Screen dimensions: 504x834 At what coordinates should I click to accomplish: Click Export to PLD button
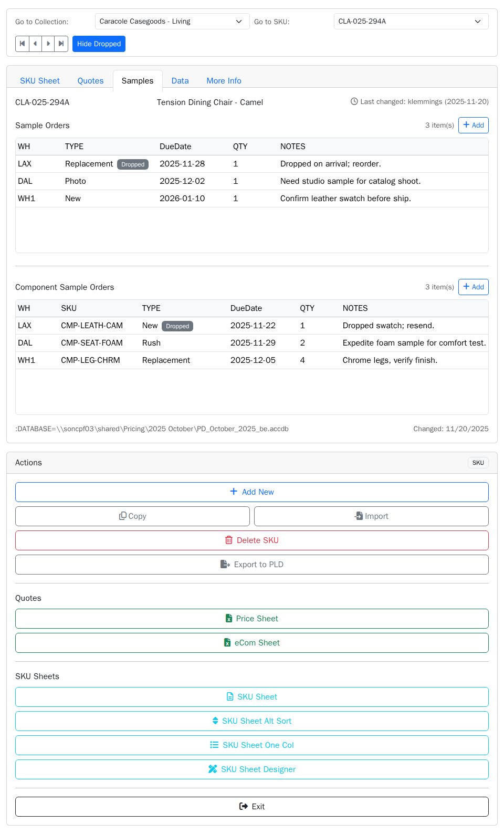[252, 565]
